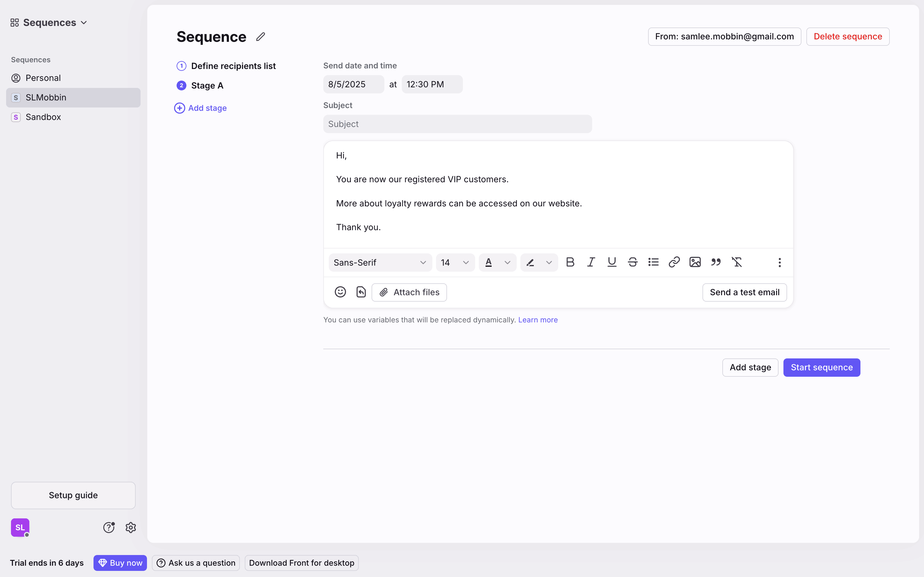Viewport: 924px width, 577px height.
Task: Click the Start sequence button
Action: click(x=821, y=368)
